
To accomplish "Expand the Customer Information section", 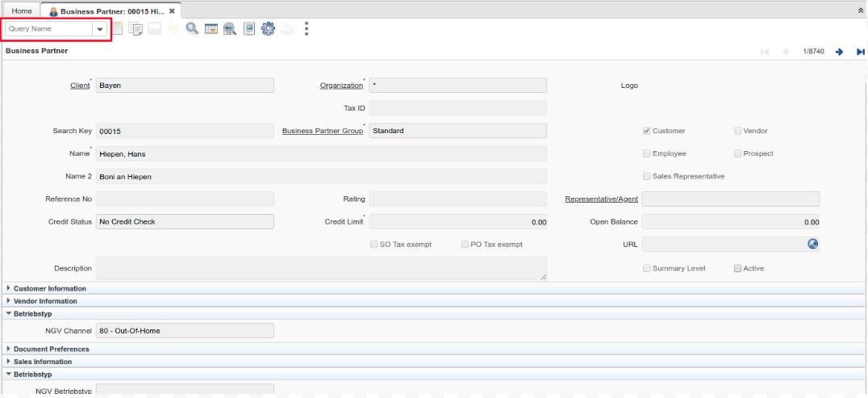I will pos(434,288).
